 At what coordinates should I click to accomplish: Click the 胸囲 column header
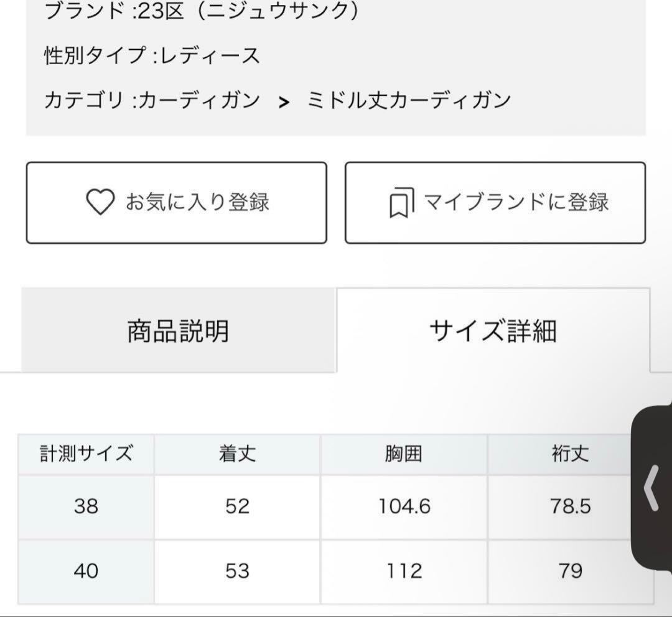pyautogui.click(x=403, y=453)
